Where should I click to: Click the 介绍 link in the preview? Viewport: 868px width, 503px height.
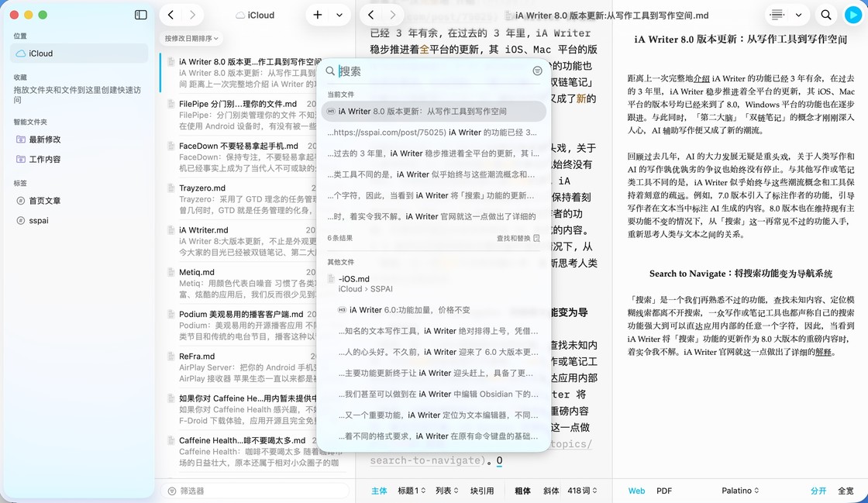[x=702, y=78]
